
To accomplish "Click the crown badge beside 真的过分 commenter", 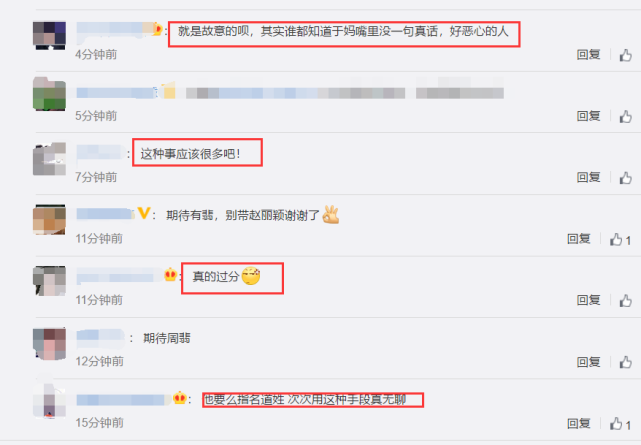I will coord(170,275).
